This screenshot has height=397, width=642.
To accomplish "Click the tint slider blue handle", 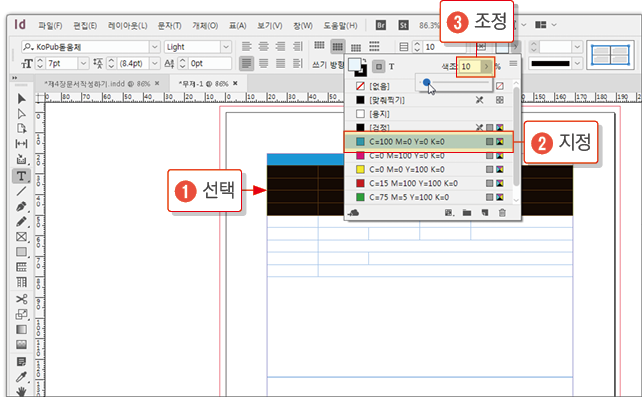I will coord(427,82).
